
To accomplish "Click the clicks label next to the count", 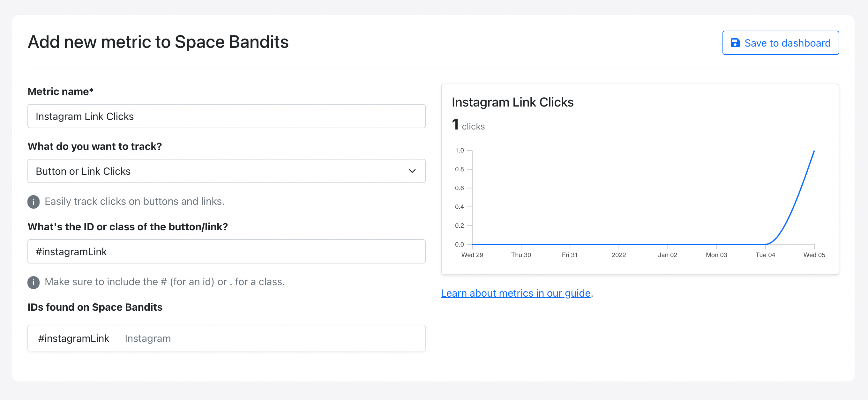I will [x=473, y=126].
